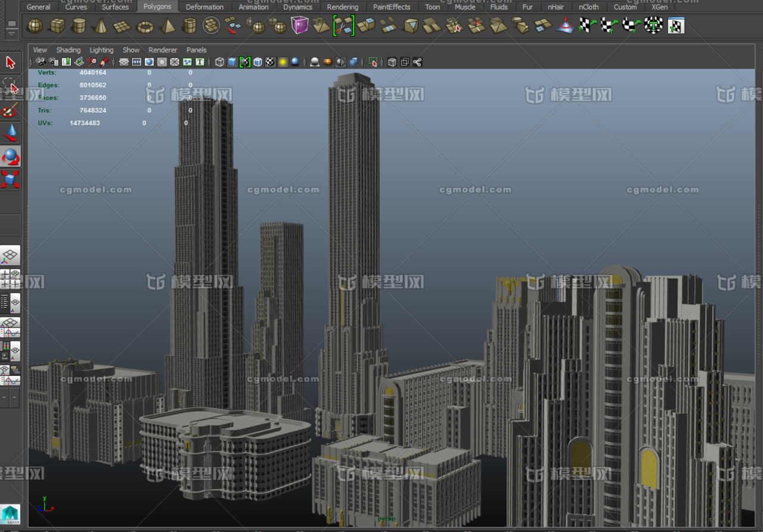
Task: Toggle the film gate display
Action: coord(137,62)
